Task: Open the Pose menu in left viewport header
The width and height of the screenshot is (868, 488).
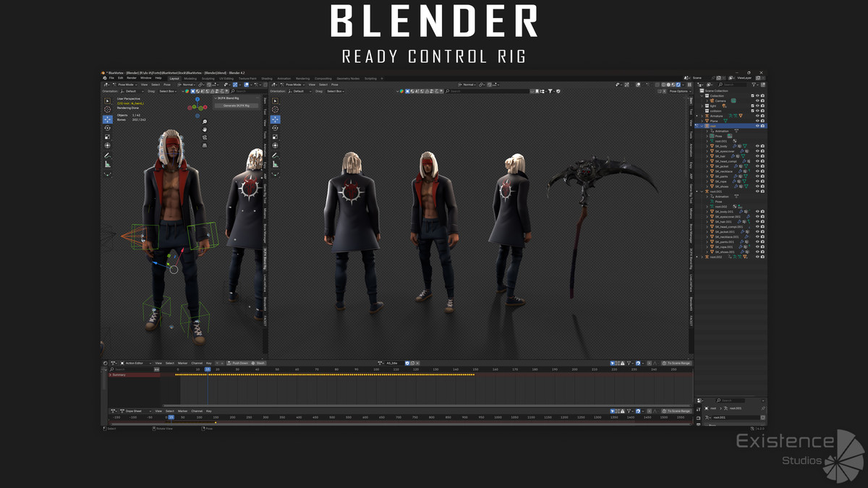Action: click(x=167, y=85)
